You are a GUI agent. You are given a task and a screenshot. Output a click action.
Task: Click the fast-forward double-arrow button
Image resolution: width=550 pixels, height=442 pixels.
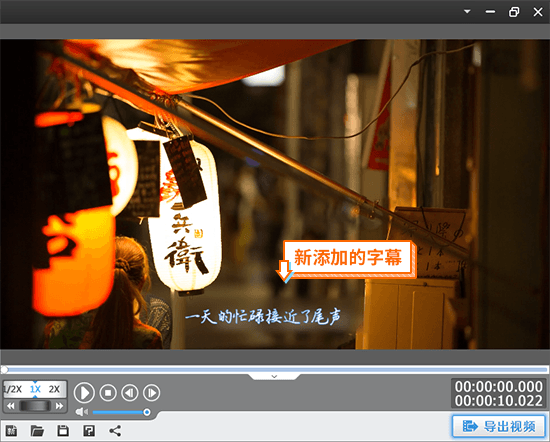59,406
